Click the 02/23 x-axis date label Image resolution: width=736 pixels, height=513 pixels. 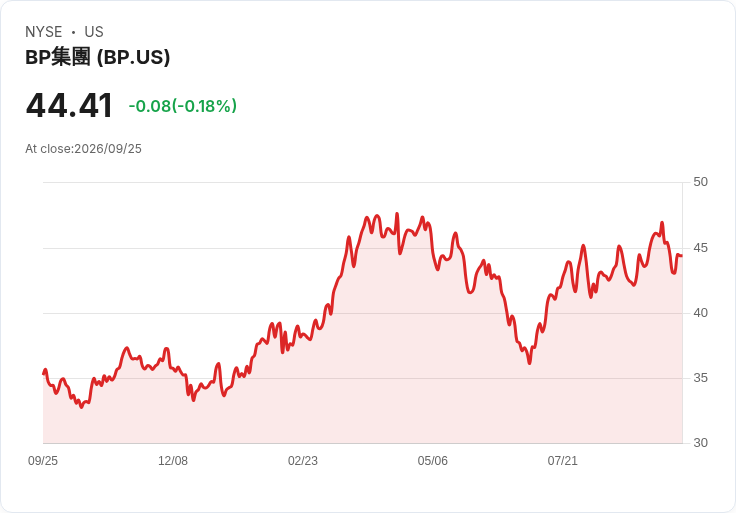pyautogui.click(x=303, y=461)
